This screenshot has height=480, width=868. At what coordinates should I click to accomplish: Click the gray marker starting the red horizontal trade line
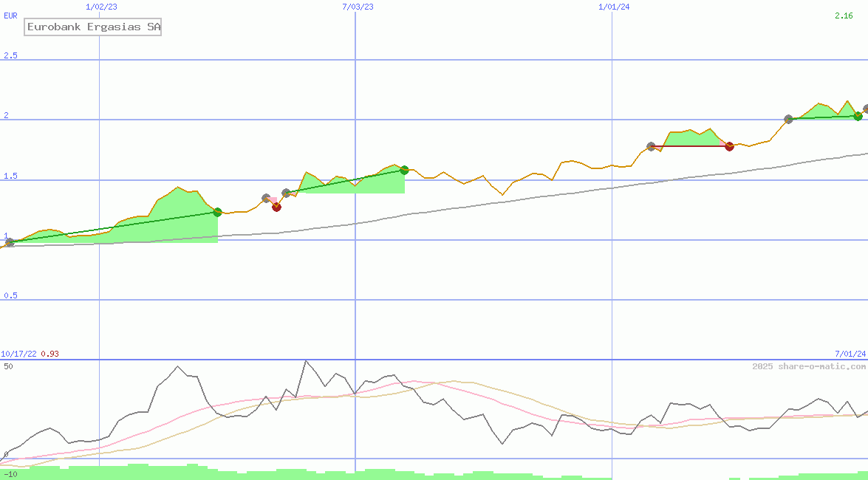click(x=651, y=146)
